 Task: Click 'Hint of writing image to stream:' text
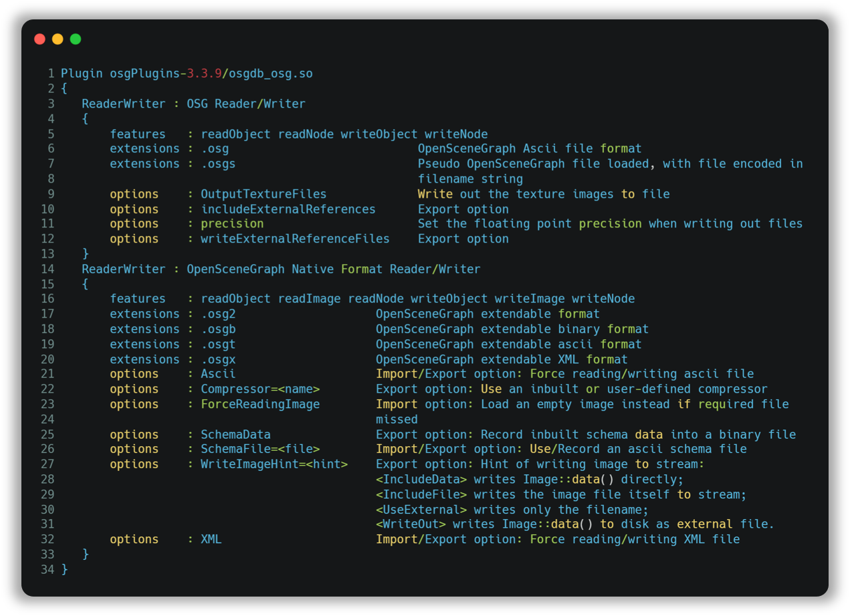coord(593,464)
